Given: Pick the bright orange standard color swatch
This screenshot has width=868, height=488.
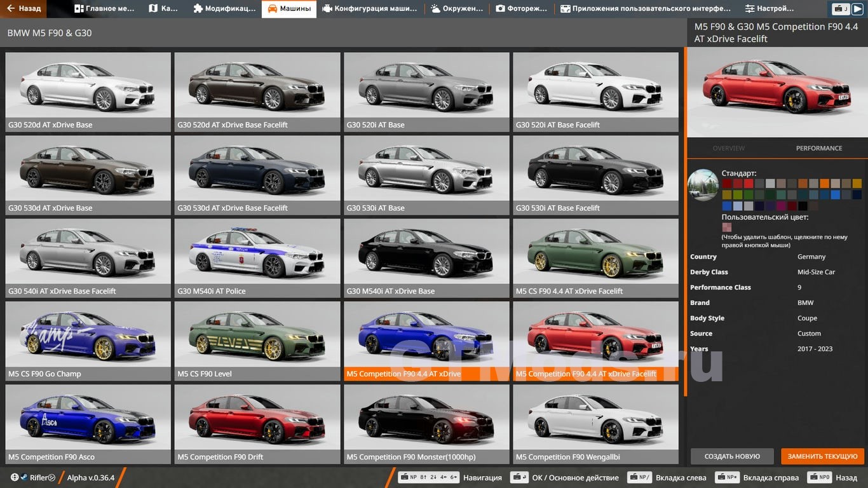Looking at the screenshot, I should 824,184.
